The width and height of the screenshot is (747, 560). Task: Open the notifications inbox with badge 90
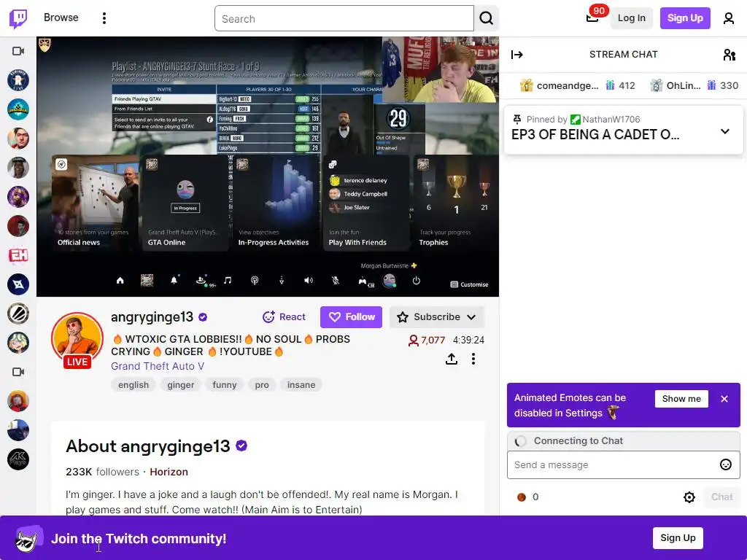tap(592, 18)
